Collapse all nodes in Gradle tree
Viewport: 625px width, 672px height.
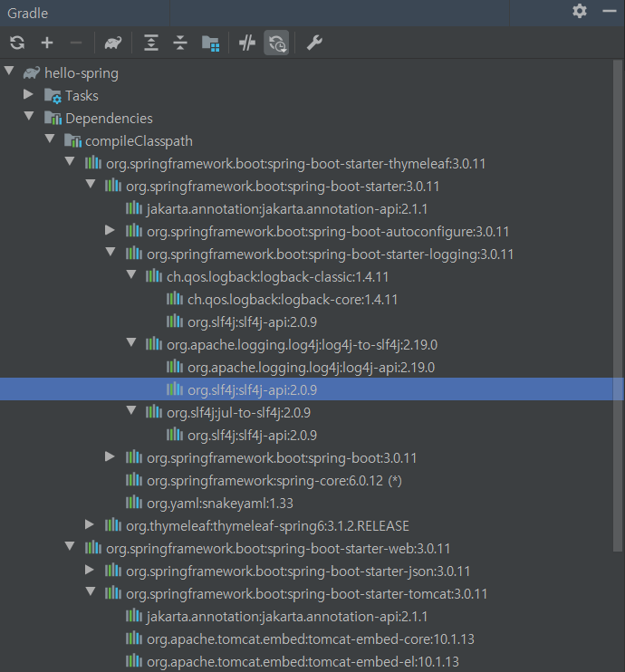tap(180, 43)
